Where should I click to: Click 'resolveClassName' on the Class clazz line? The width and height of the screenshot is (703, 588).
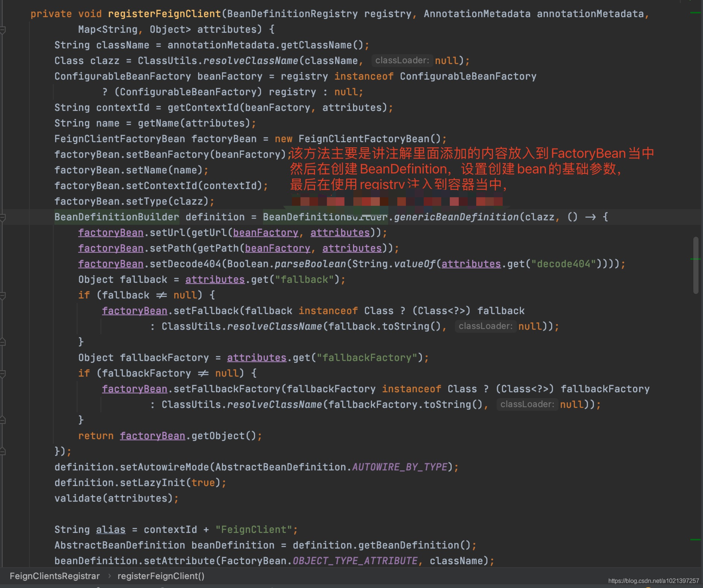[251, 61]
